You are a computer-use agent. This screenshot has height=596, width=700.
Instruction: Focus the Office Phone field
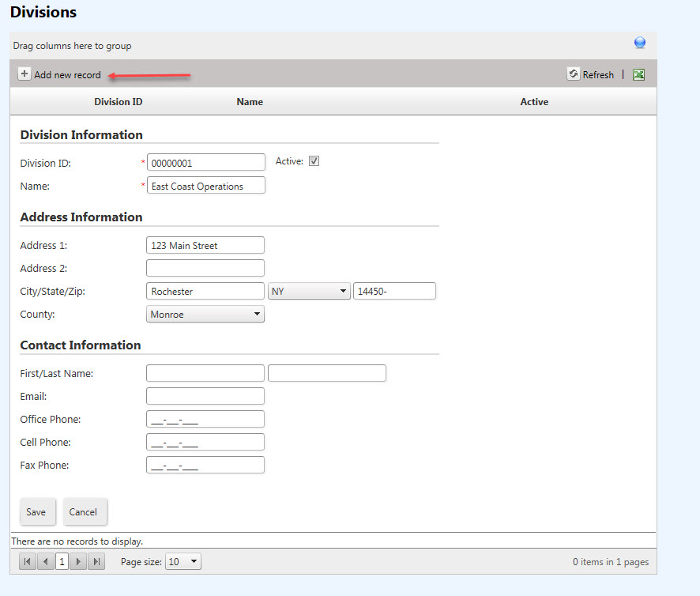[205, 419]
